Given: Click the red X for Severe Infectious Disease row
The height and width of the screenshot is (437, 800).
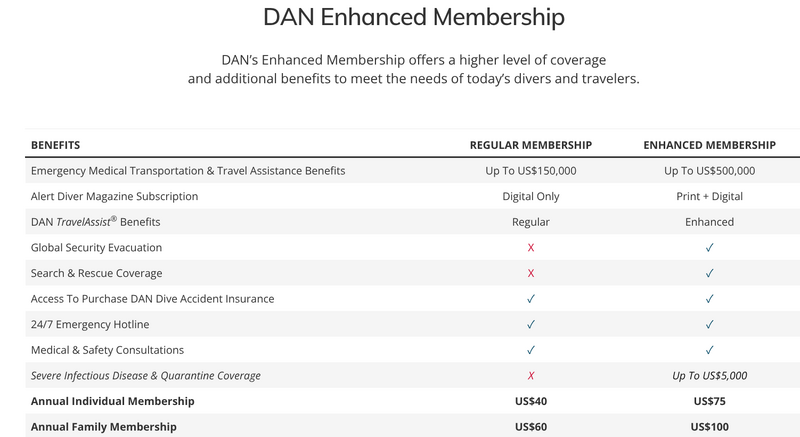Looking at the screenshot, I should click(x=531, y=376).
